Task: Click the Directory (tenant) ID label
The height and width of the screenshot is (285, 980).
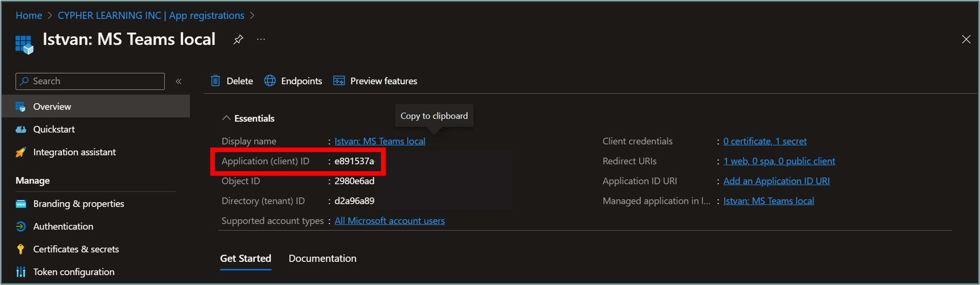Action: coord(263,201)
